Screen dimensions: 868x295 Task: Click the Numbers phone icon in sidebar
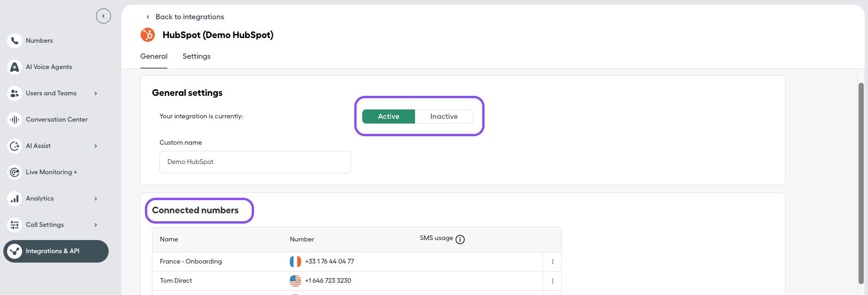click(x=15, y=41)
